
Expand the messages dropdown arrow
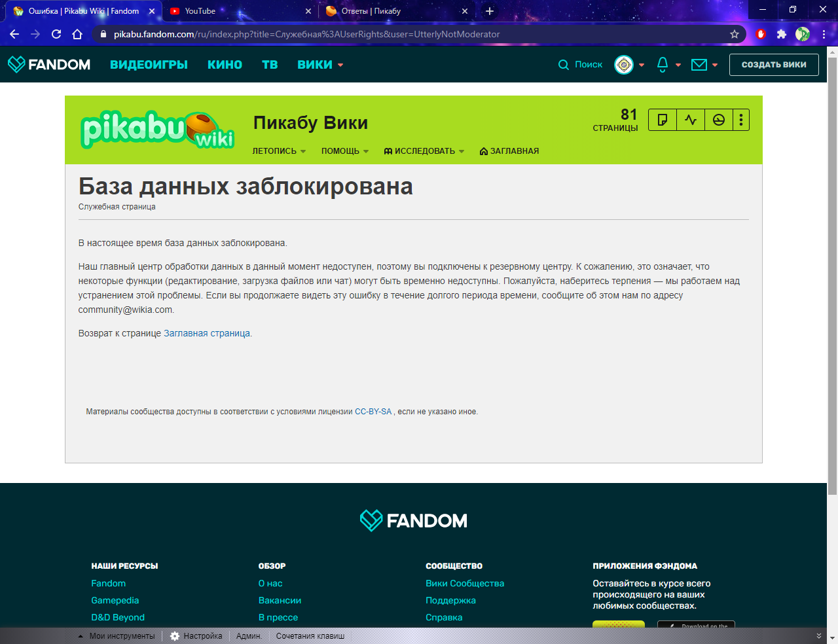click(715, 65)
